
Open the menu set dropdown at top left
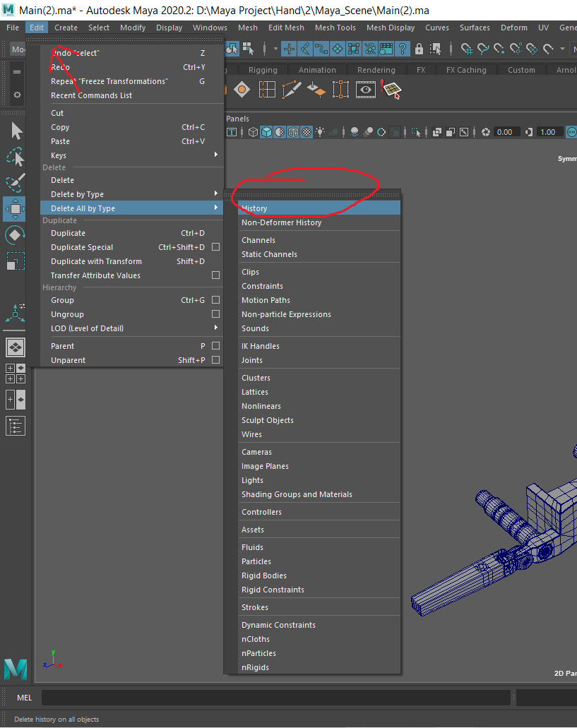click(18, 49)
